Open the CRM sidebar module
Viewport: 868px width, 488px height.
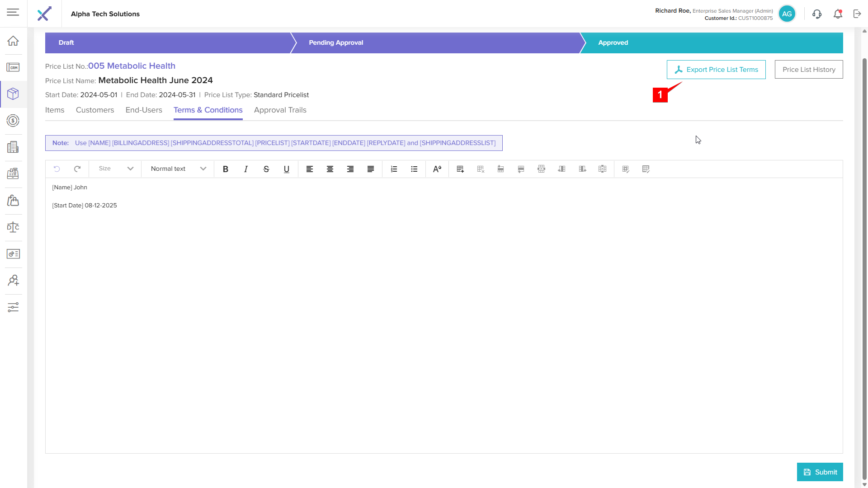(x=13, y=67)
